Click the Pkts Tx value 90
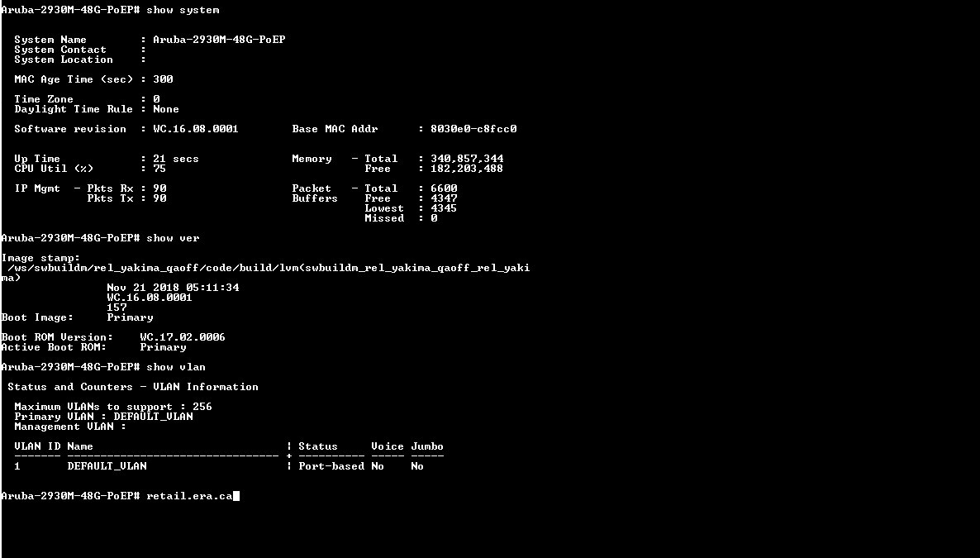Viewport: 980px width, 558px height. [159, 198]
